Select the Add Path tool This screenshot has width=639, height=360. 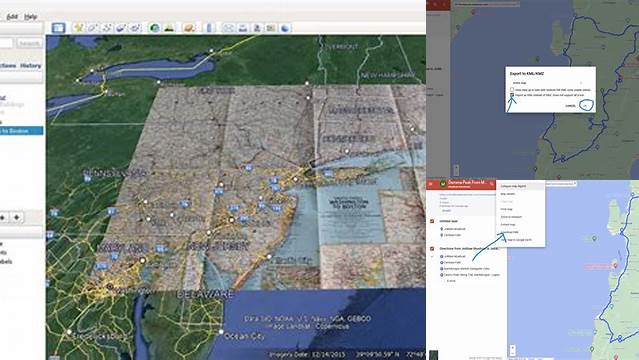[107, 28]
